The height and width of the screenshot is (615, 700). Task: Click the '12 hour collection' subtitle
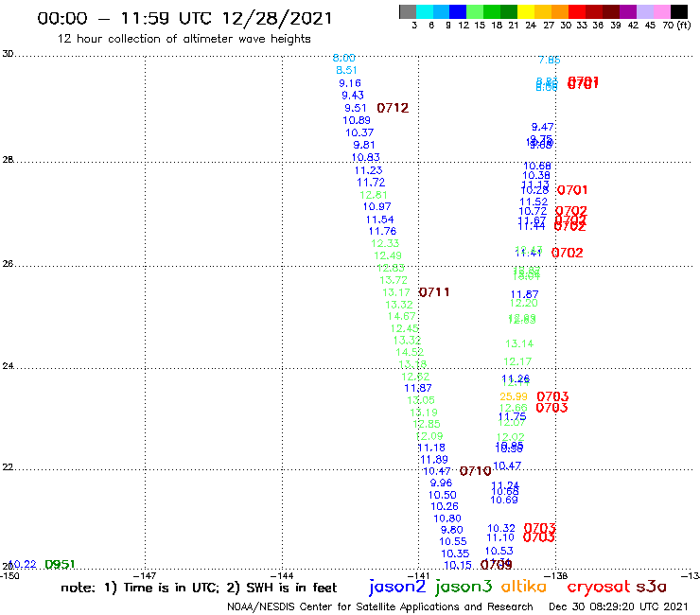point(184,39)
